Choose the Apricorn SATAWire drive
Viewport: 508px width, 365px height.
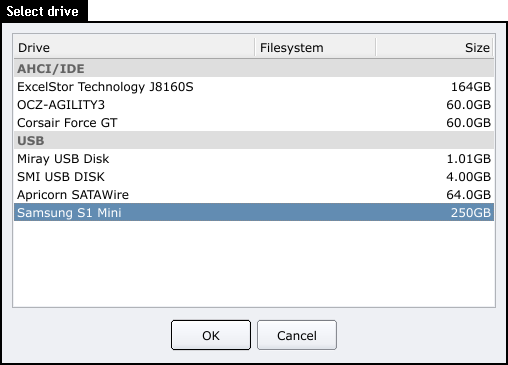tap(254, 195)
